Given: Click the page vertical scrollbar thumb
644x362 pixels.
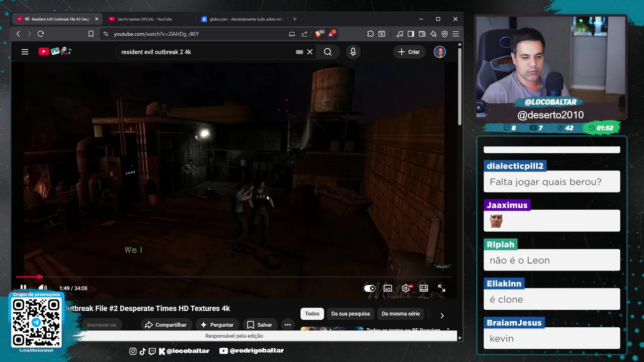Looking at the screenshot, I should [x=460, y=87].
